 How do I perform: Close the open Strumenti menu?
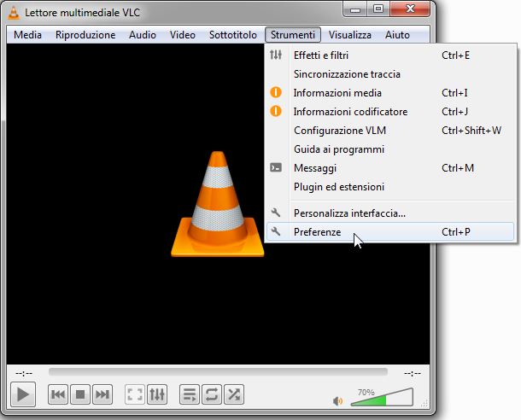[293, 35]
